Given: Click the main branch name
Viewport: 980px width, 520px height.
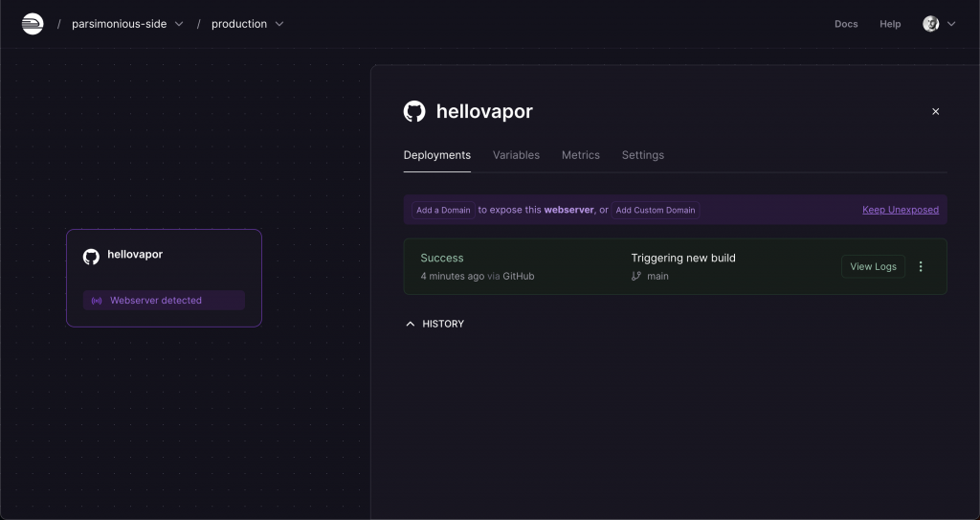Looking at the screenshot, I should (x=657, y=276).
